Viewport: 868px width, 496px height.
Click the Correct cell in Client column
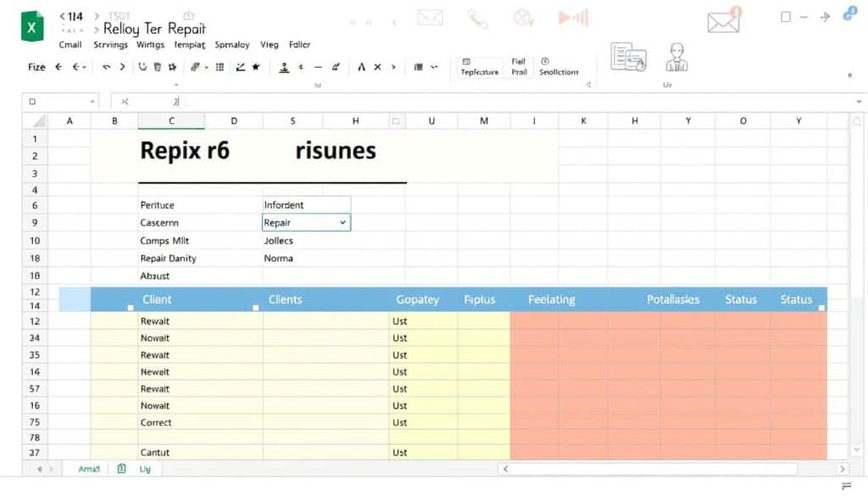point(200,422)
